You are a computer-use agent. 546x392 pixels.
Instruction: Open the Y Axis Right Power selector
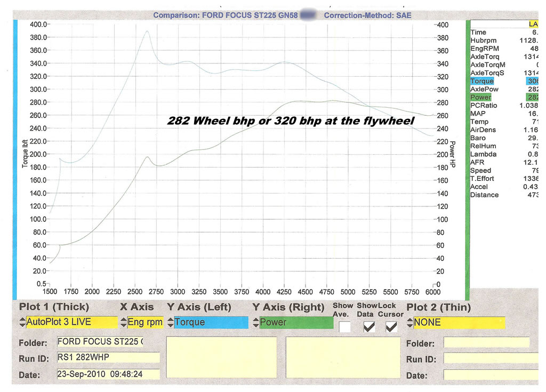point(293,322)
